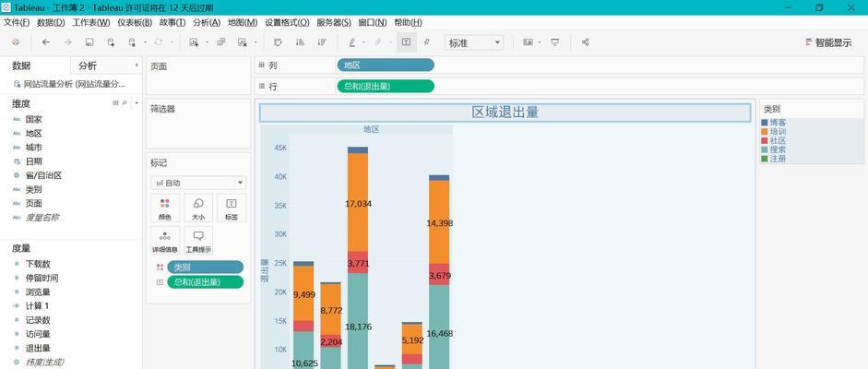Viewport: 868px width, 369px height.
Task: Click the bar segment labeled 16,468
Action: 439,327
